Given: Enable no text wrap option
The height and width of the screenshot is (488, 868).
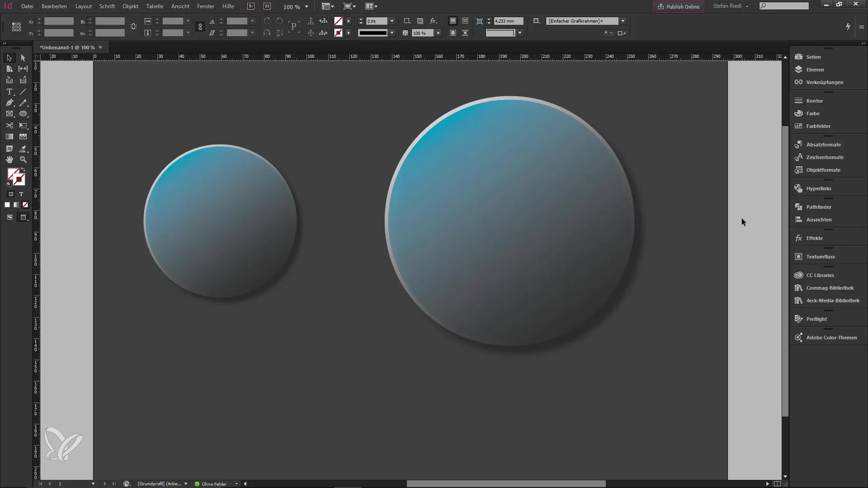Looking at the screenshot, I should [x=453, y=21].
